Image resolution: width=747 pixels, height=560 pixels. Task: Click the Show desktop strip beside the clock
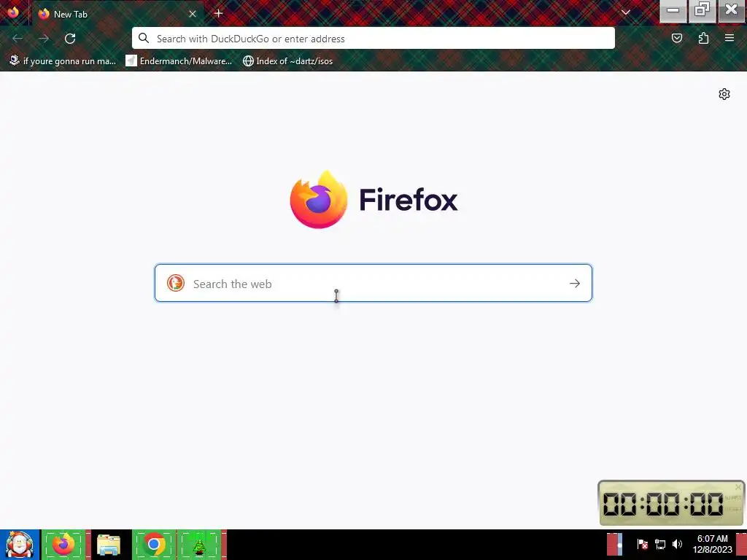click(741, 545)
